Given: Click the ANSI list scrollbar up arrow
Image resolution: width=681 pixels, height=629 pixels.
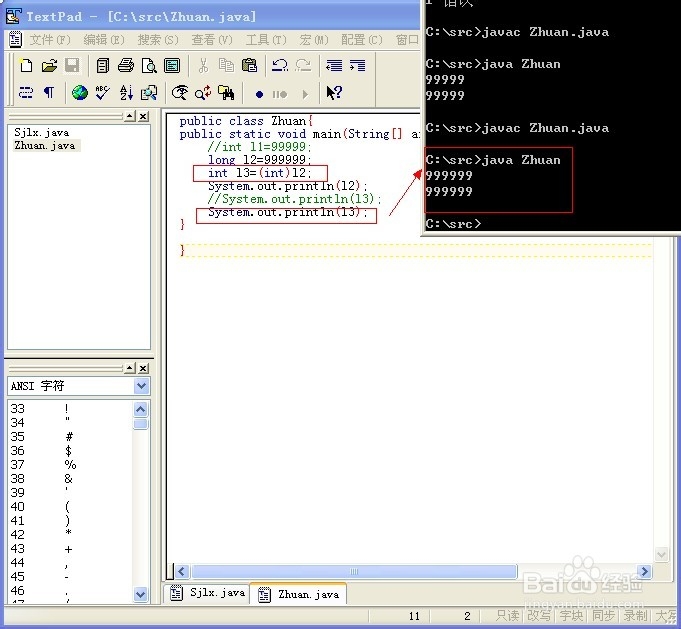Looking at the screenshot, I should [140, 409].
